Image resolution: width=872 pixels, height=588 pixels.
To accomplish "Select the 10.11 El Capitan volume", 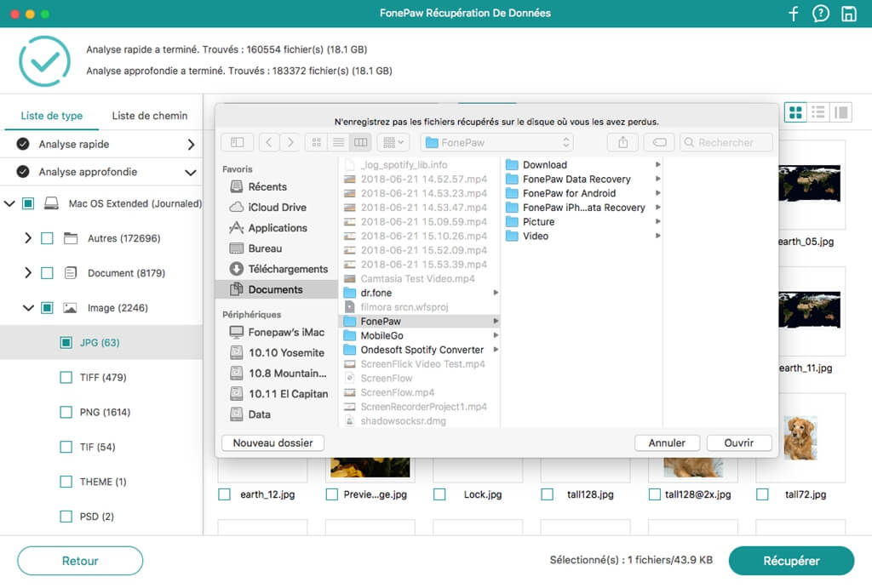I will (278, 394).
